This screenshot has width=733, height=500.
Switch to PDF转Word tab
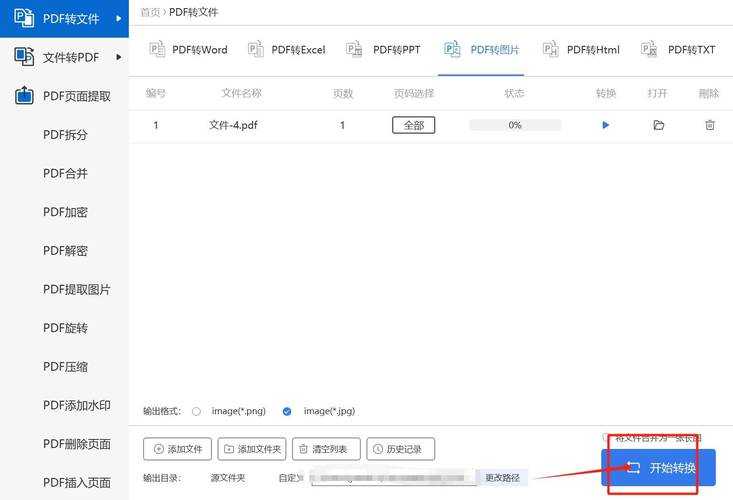pyautogui.click(x=188, y=50)
